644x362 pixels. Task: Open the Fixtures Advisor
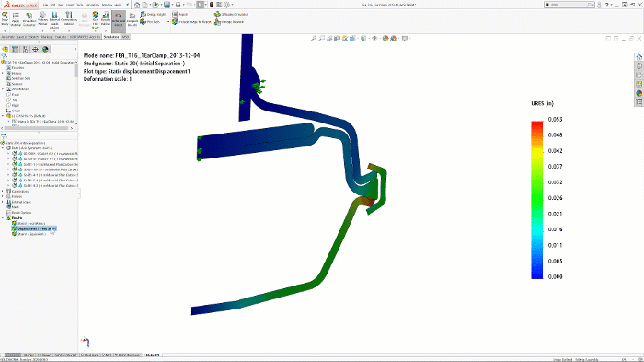pos(42,18)
